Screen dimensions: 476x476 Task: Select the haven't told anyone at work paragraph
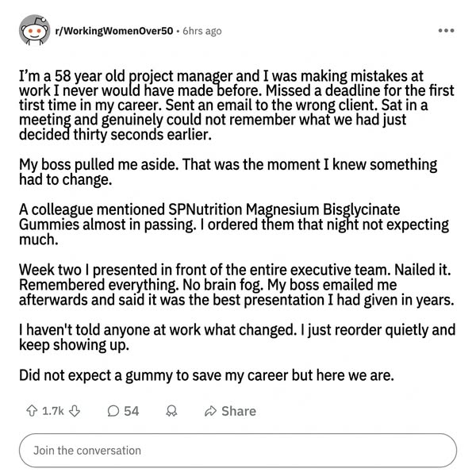pos(237,337)
